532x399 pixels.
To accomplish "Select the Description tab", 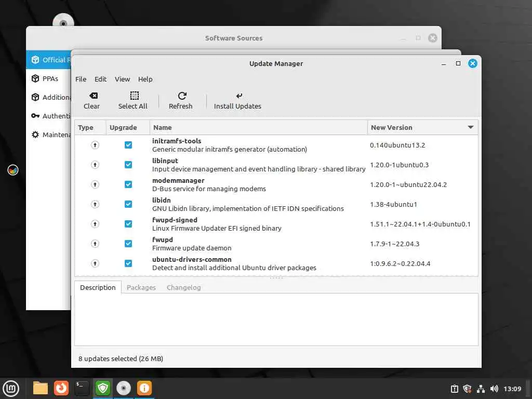I will tap(98, 287).
